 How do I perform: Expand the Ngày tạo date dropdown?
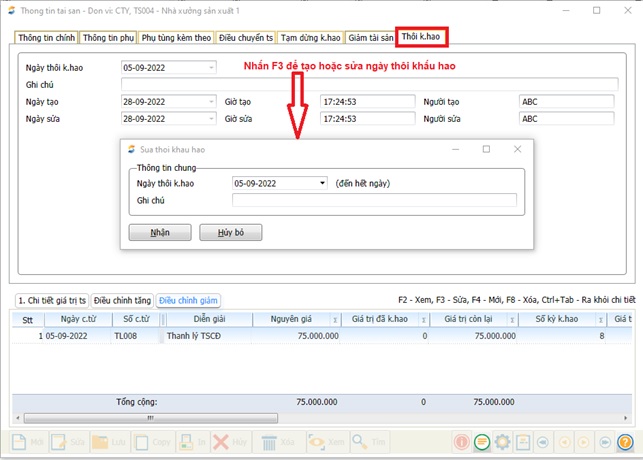(x=211, y=102)
